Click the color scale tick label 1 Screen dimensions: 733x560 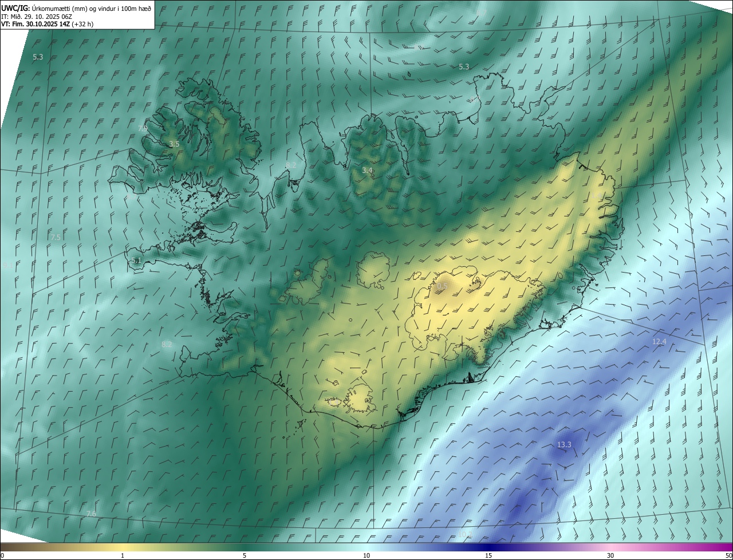[123, 555]
